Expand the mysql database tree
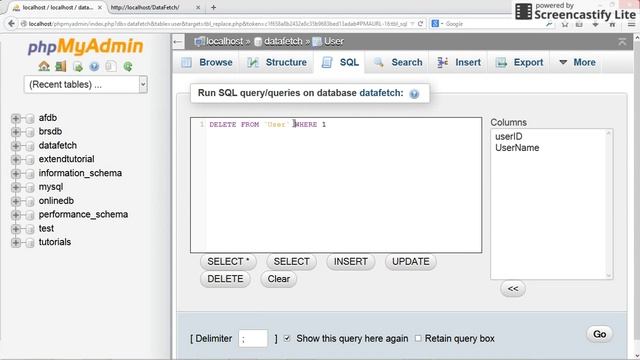Screen dimensions: 640x360 [16, 187]
